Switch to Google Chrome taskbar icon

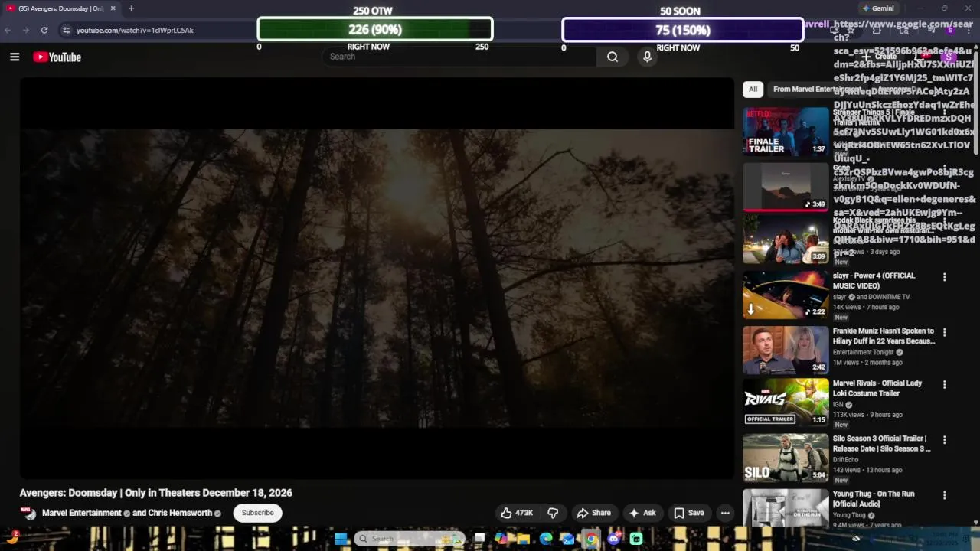pos(591,539)
